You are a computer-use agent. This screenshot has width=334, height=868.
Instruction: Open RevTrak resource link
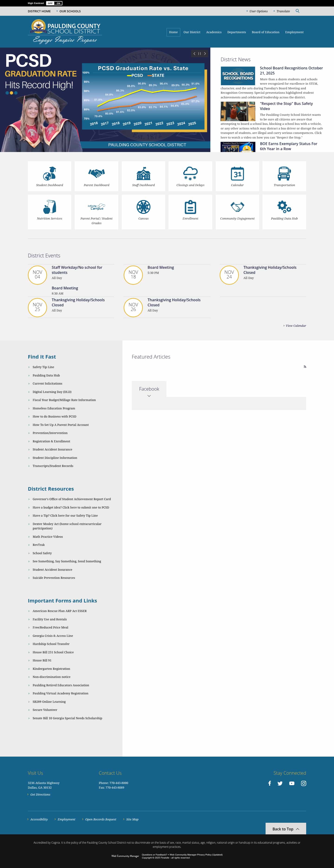[x=39, y=544]
